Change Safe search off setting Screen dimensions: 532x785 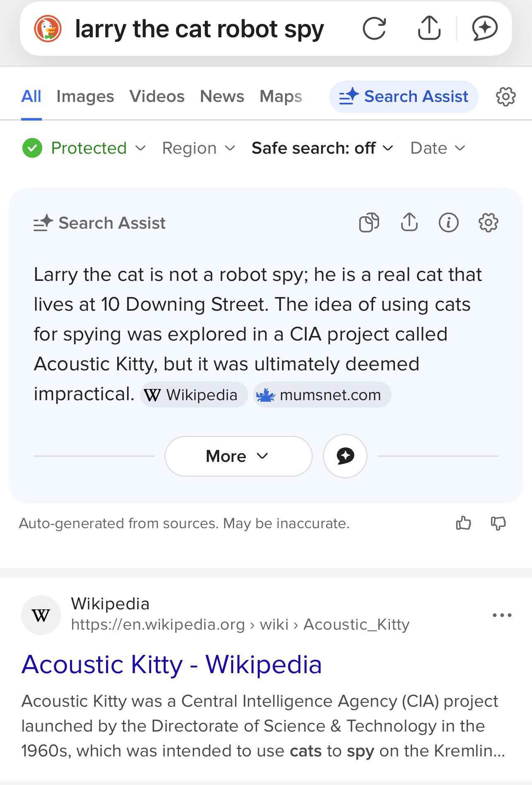point(322,148)
